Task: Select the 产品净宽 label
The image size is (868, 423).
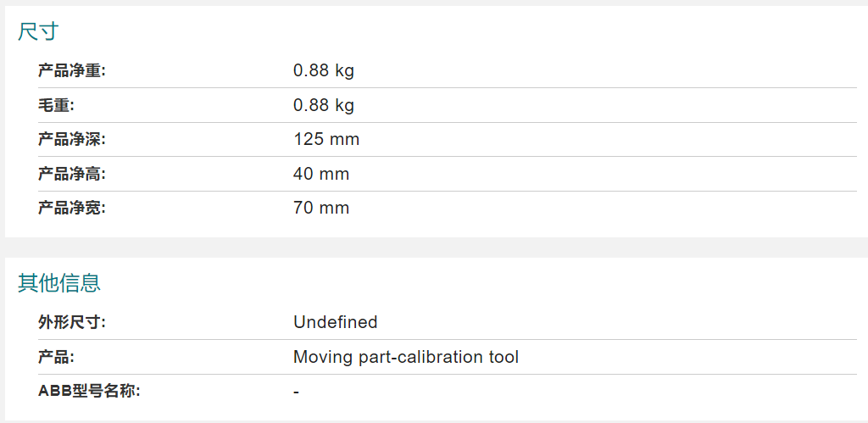Action: (71, 209)
